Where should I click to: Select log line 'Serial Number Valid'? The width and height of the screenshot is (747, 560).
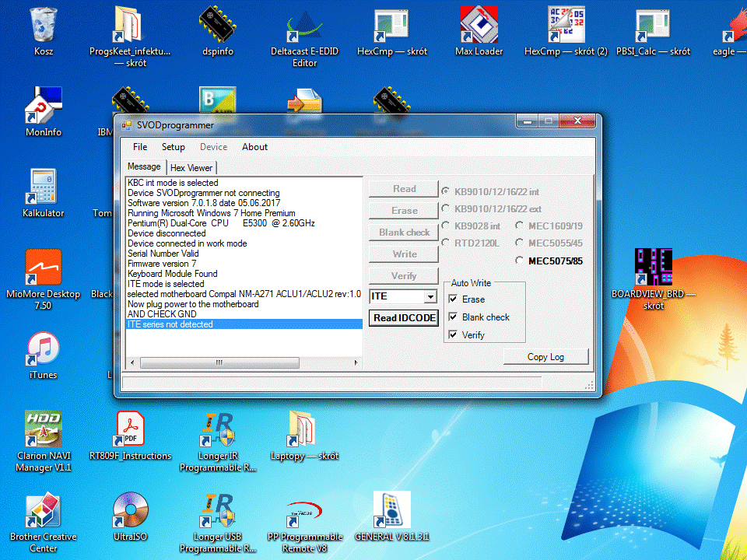pos(244,254)
